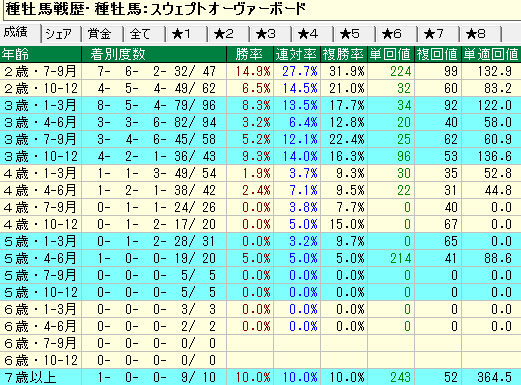Sort by 複勝率 column header
This screenshot has width=521, height=385.
(344, 54)
